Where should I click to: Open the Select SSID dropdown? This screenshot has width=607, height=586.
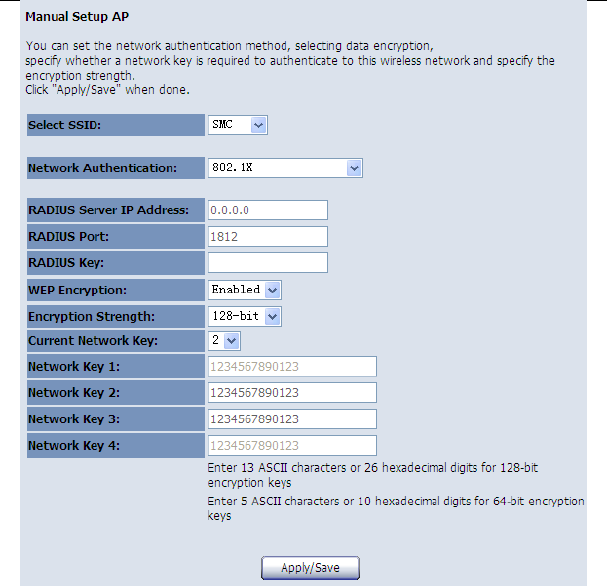point(238,125)
